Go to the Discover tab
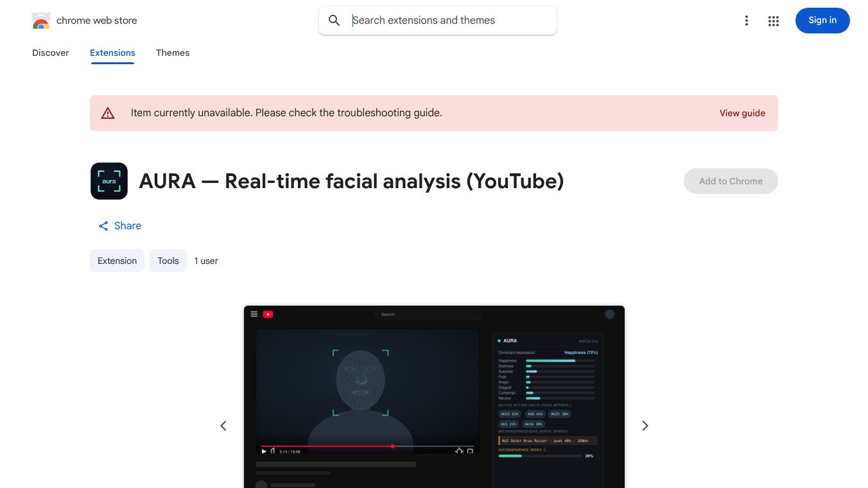868x488 pixels. coord(51,53)
